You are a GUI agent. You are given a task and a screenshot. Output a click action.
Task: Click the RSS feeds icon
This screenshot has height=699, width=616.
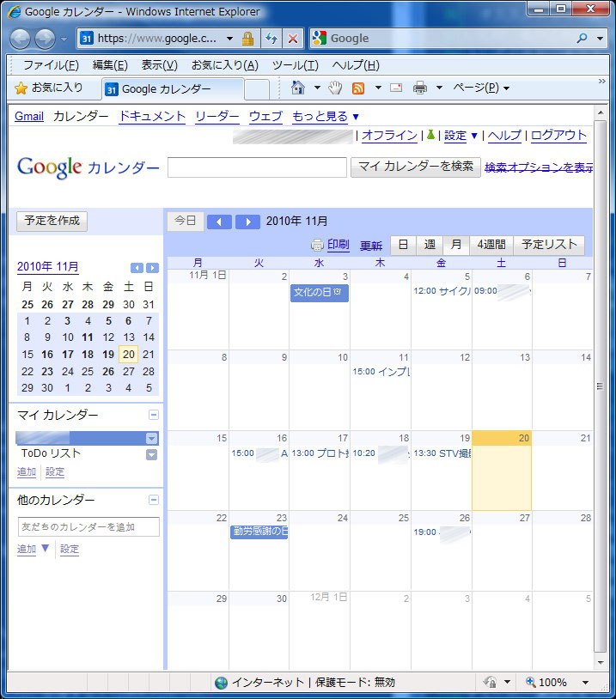click(x=358, y=88)
